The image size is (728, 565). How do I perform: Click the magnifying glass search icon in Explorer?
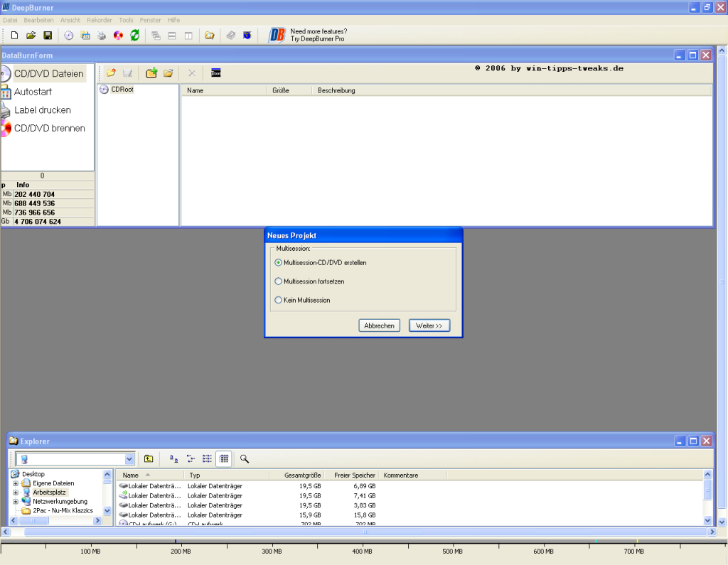pos(245,458)
